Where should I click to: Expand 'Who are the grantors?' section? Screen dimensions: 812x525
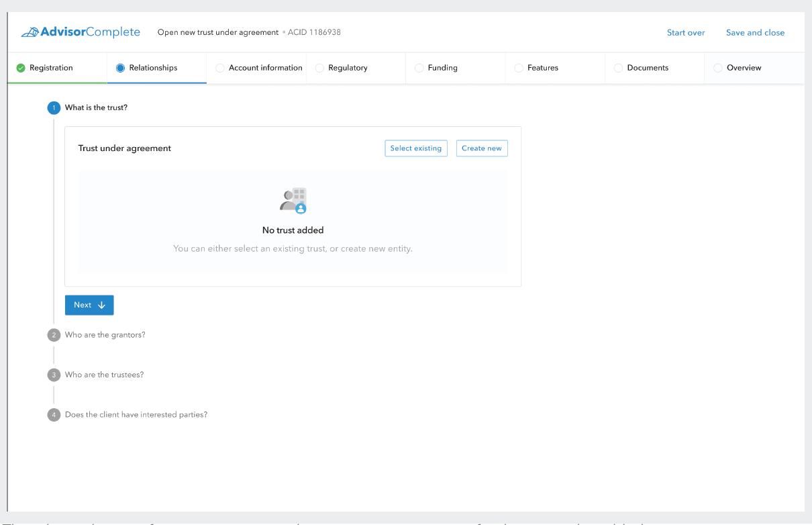tap(105, 335)
